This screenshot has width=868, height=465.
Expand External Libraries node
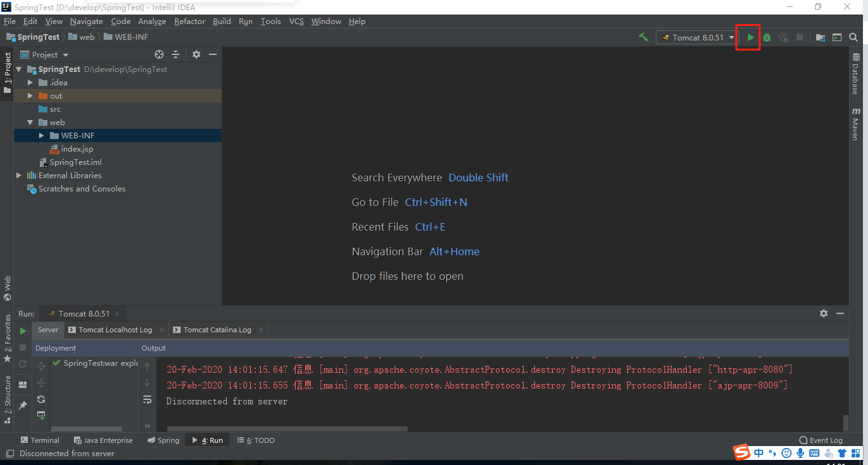(19, 176)
